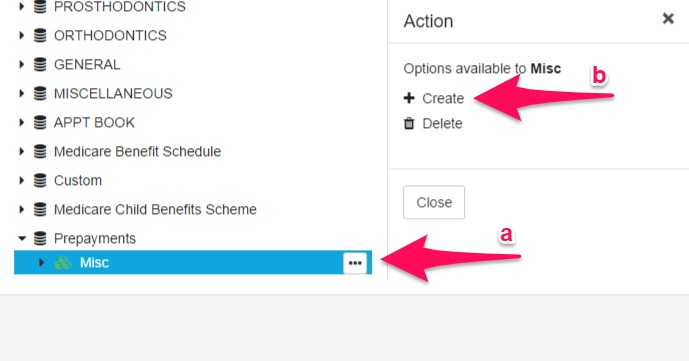Viewport: 689px width, 361px height.
Task: Expand the MISCELLANEOUS tree node
Action: (x=22, y=94)
